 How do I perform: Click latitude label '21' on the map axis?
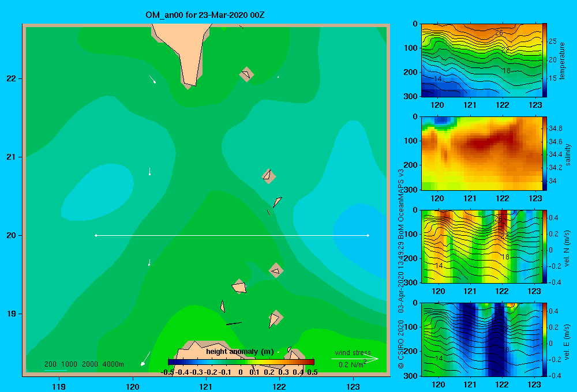[12, 157]
